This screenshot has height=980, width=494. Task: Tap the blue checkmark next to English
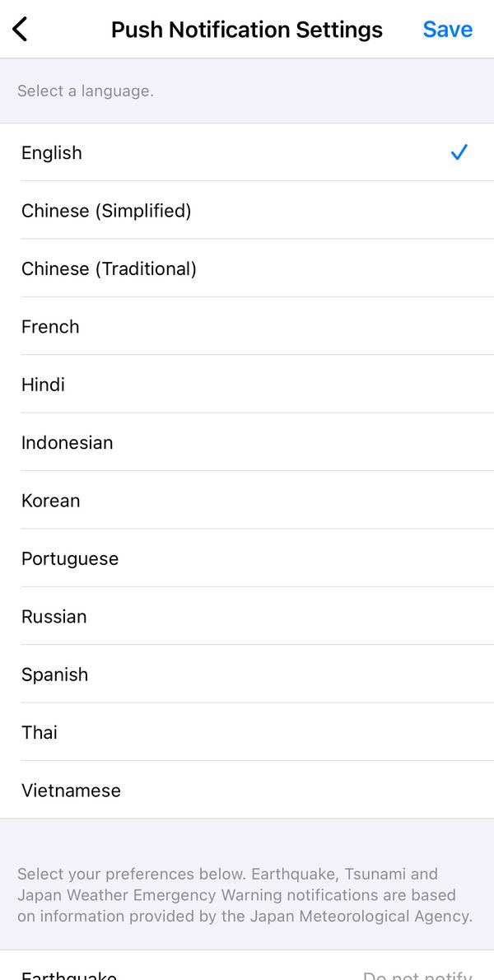click(459, 152)
